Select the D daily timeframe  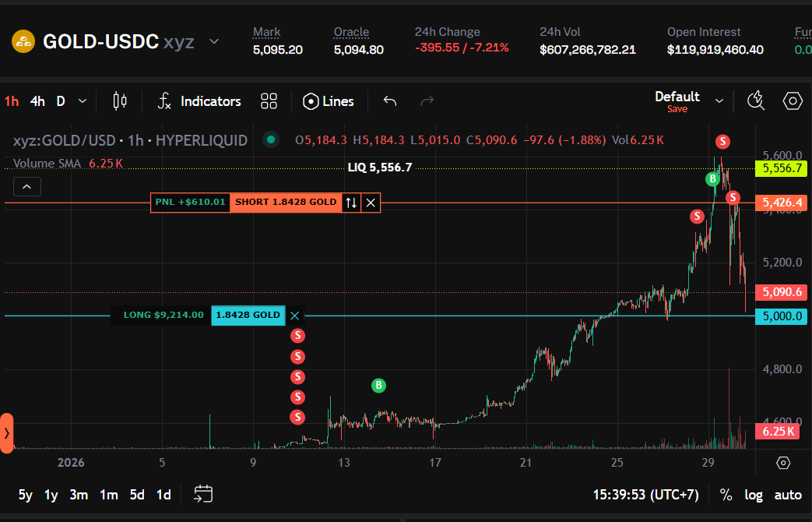click(61, 101)
